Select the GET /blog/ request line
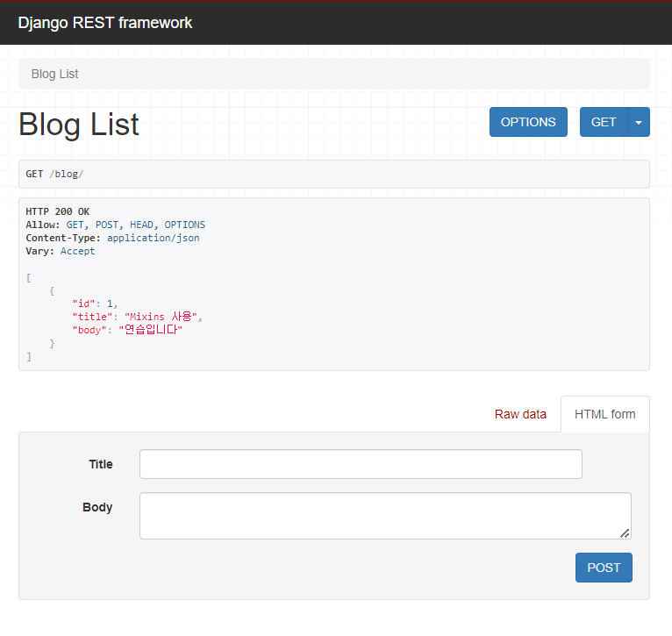 coord(54,174)
